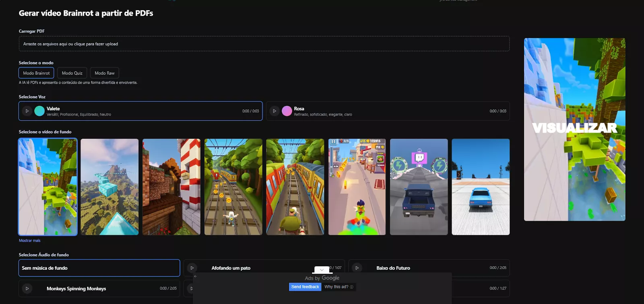The width and height of the screenshot is (644, 304).
Task: Play the Rosa voice sample
Action: point(275,111)
